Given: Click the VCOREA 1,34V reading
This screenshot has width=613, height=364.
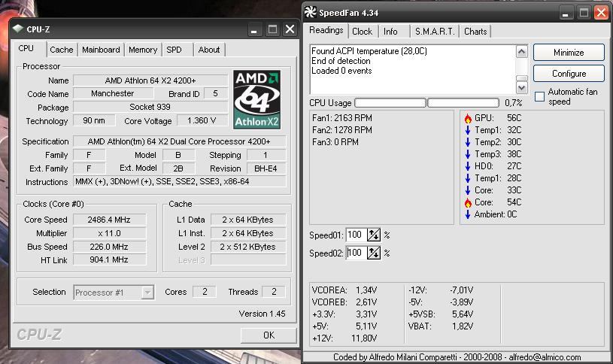Looking at the screenshot, I should click(344, 290).
